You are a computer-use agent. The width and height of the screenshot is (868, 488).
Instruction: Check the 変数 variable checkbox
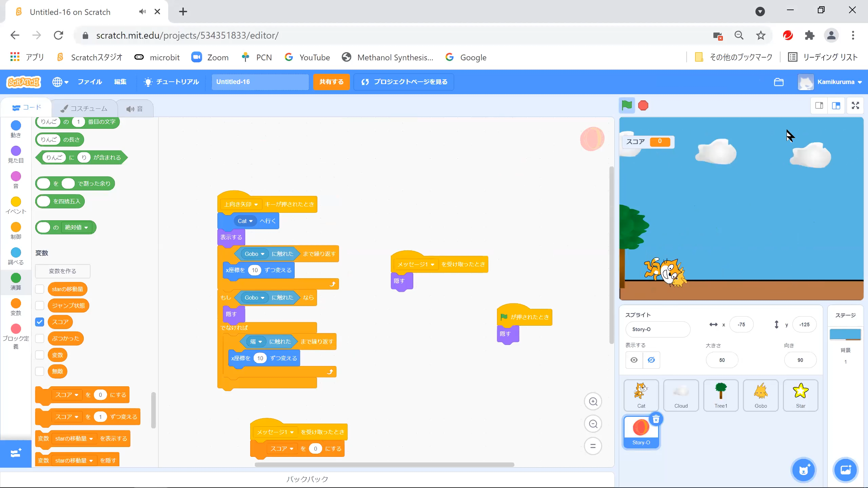pyautogui.click(x=40, y=355)
